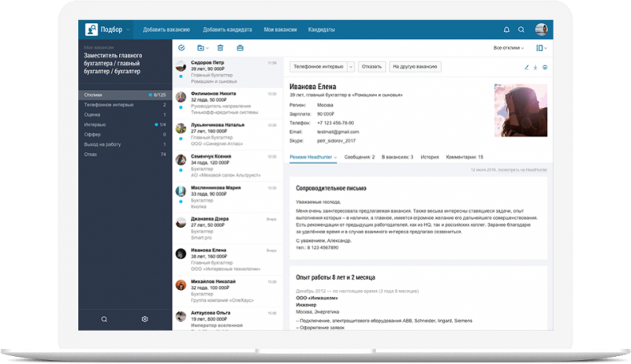Open the 'Мои вакансии' menu item

(x=281, y=30)
